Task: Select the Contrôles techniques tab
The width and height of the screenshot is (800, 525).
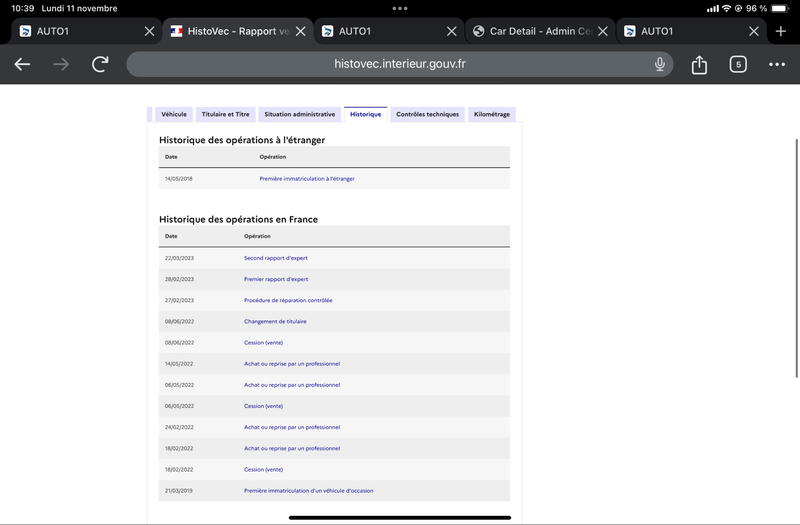Action: [x=428, y=114]
